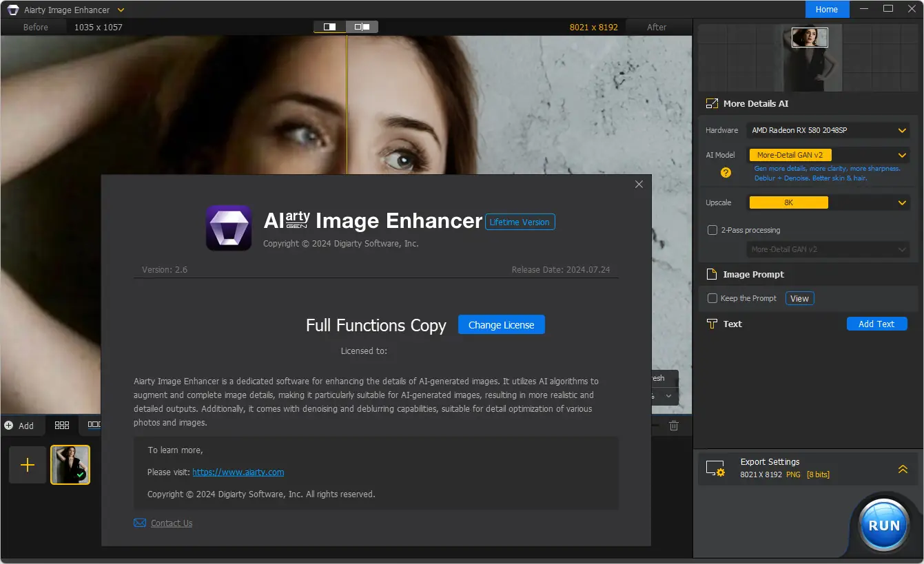Screen dimensions: 924x564
Task: Select the woman portrait thumbnail
Action: 70,465
